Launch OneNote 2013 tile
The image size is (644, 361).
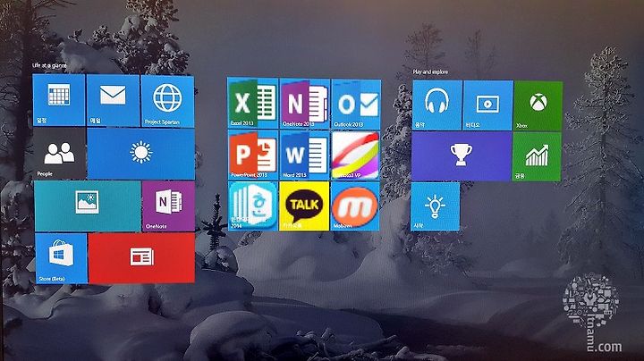point(304,104)
